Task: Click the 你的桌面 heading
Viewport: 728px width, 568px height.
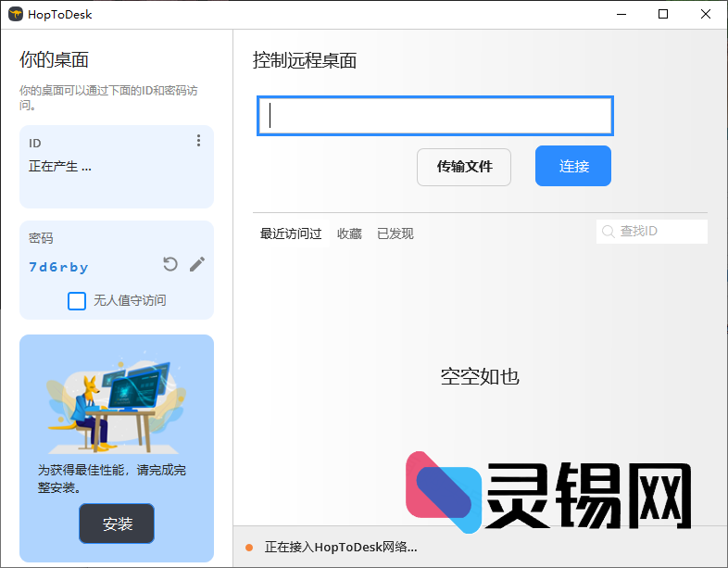Action: pos(54,60)
